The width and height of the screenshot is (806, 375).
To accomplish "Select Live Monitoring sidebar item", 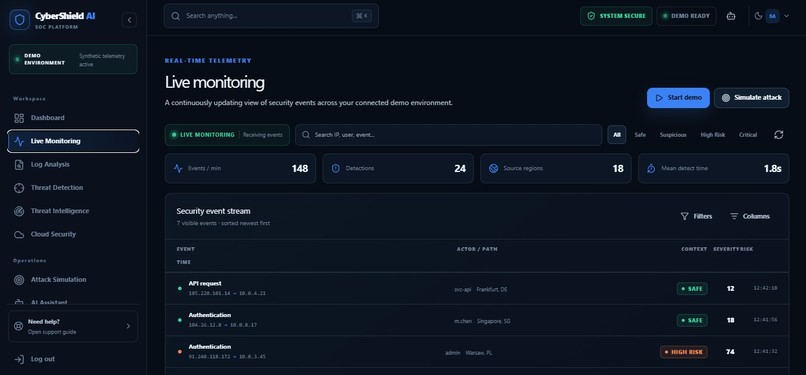I will (73, 141).
